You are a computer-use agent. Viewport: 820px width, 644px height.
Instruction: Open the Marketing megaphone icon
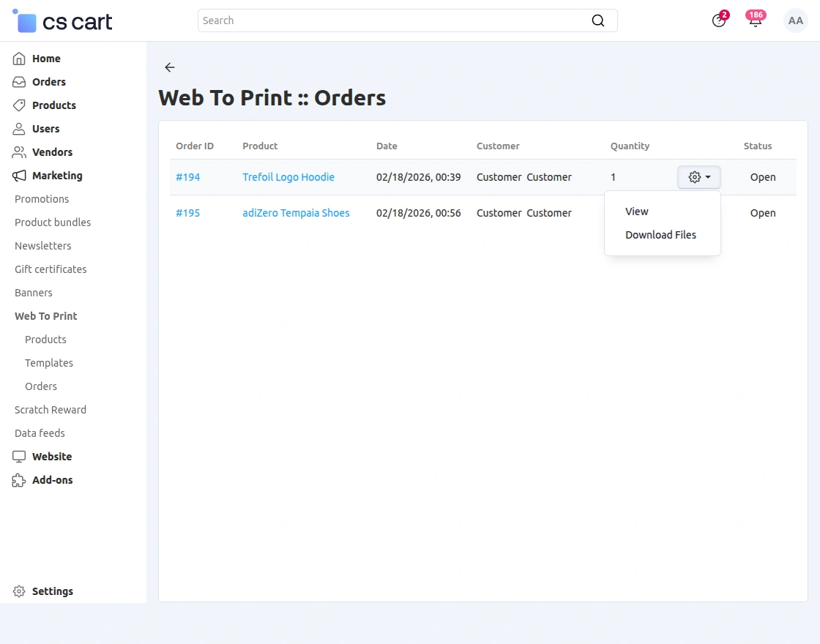click(x=18, y=176)
